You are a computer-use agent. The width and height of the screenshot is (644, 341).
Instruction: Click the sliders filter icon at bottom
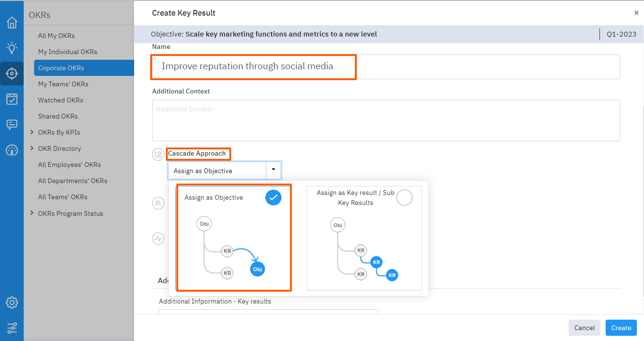[x=12, y=328]
